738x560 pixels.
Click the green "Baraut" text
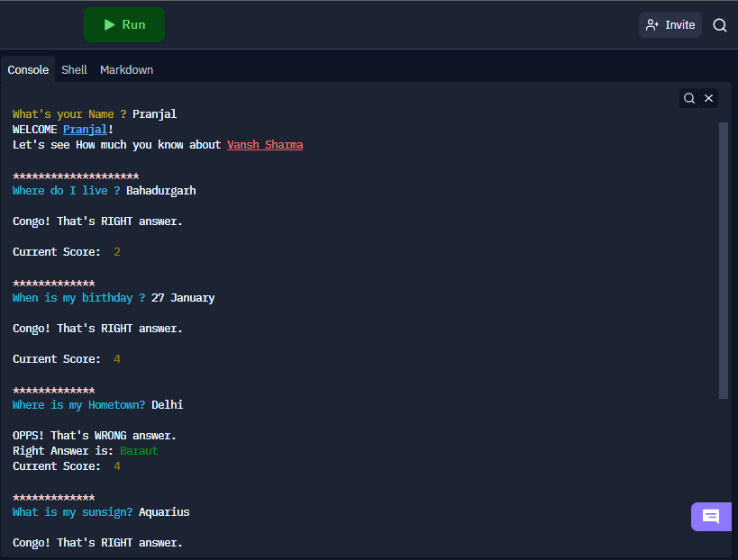139,451
